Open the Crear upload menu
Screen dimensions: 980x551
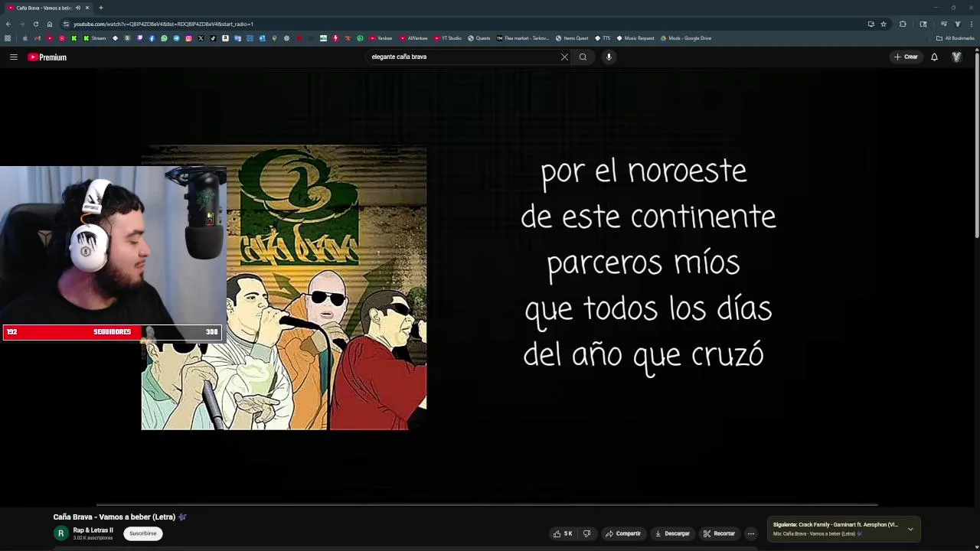coord(906,57)
